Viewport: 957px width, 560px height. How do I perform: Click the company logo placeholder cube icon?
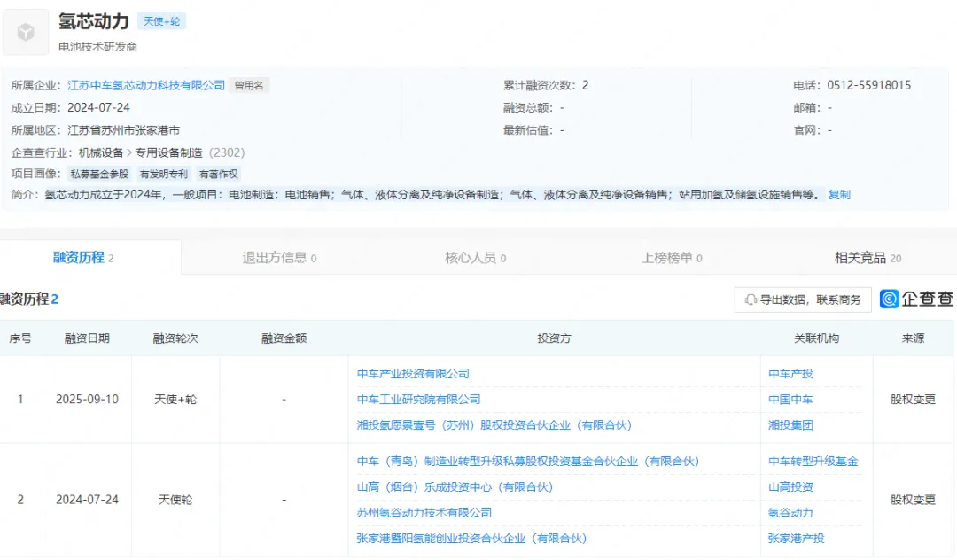coord(26,32)
